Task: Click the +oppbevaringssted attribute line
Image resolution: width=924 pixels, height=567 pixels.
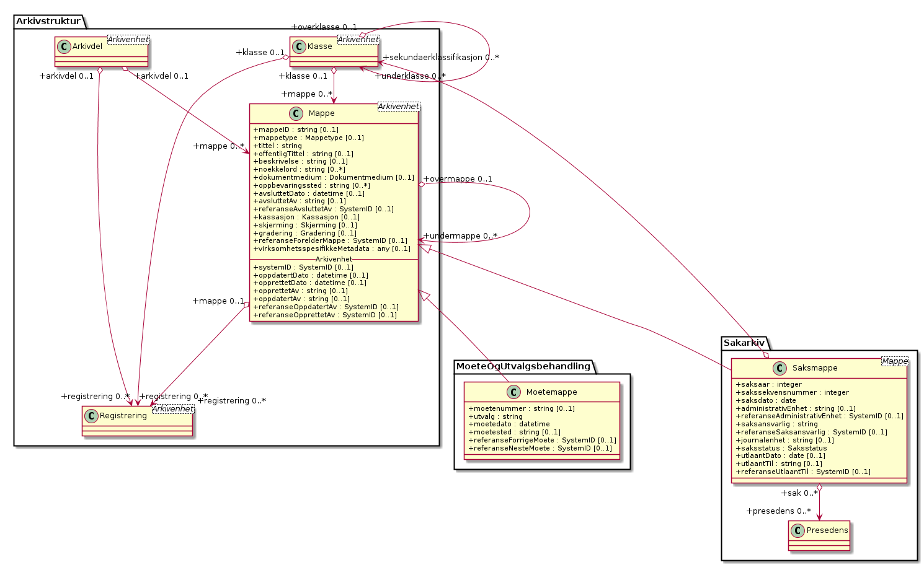Action: tap(311, 186)
